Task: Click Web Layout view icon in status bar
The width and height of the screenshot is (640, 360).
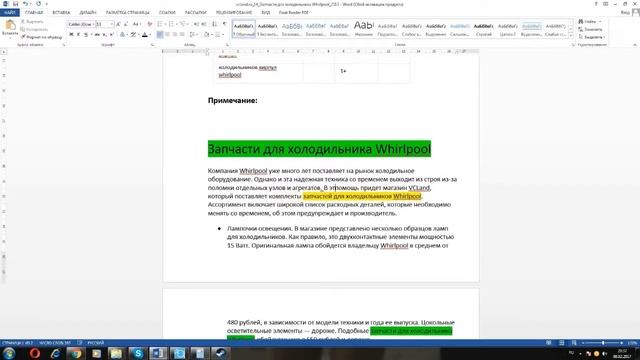Action: tap(574, 343)
